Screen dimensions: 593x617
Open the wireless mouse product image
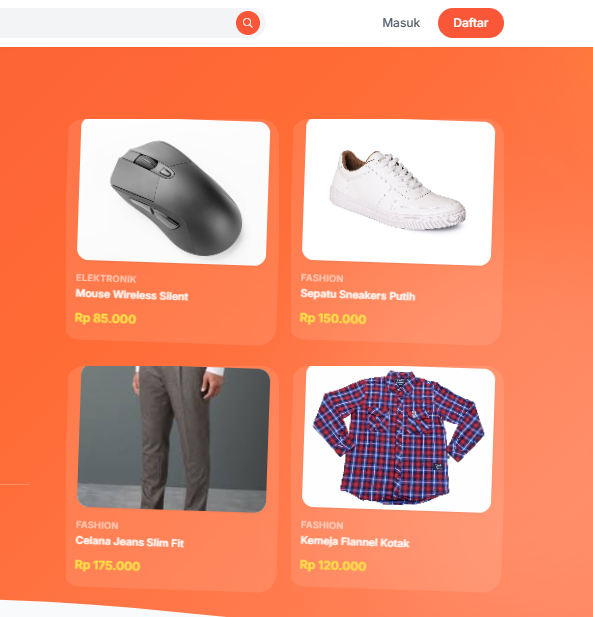174,192
